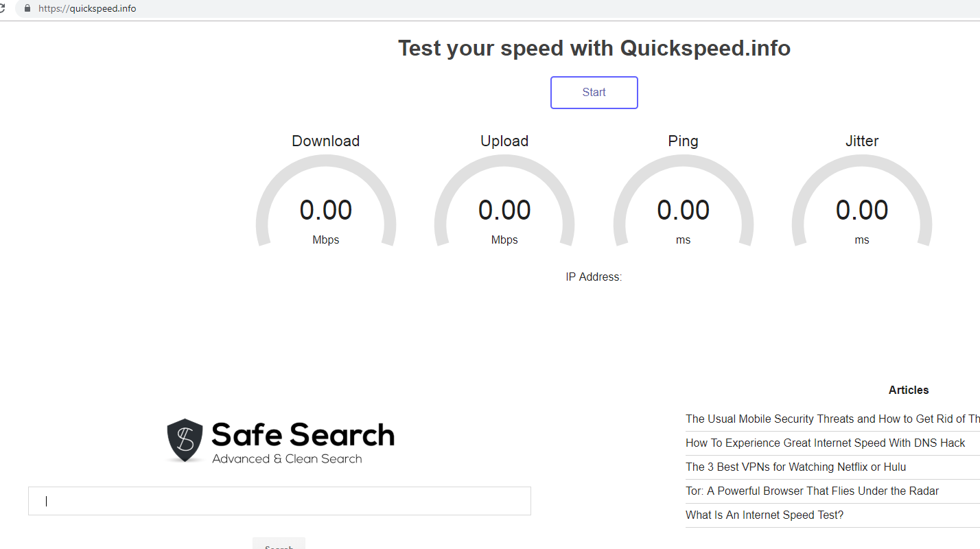This screenshot has width=980, height=549.
Task: Click the padlock site security icon
Action: (27, 8)
